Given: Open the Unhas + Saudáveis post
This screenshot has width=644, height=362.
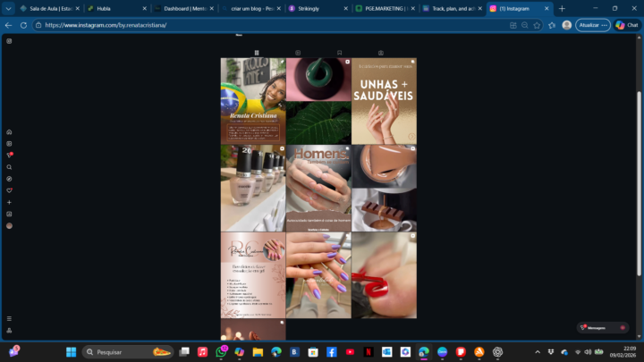Looking at the screenshot, I should click(x=384, y=101).
